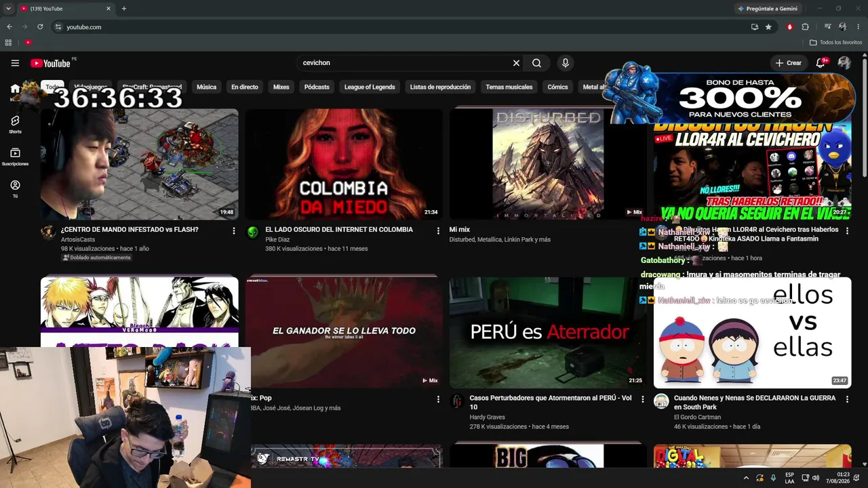Switch to the (139) YouTube browser tab
868x488 pixels.
(64, 9)
